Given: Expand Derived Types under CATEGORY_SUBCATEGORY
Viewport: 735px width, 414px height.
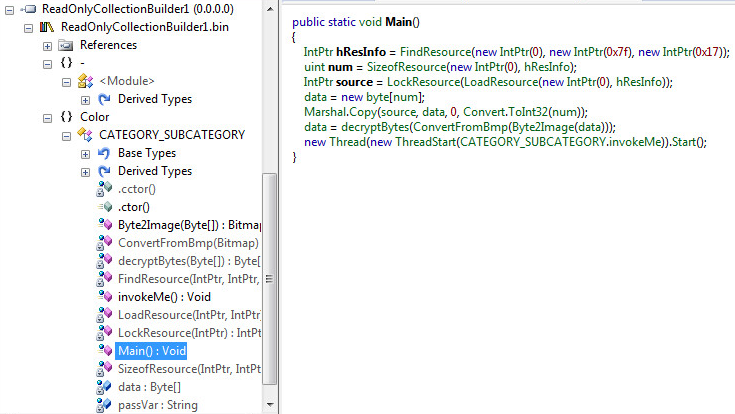Looking at the screenshot, I should click(x=85, y=172).
